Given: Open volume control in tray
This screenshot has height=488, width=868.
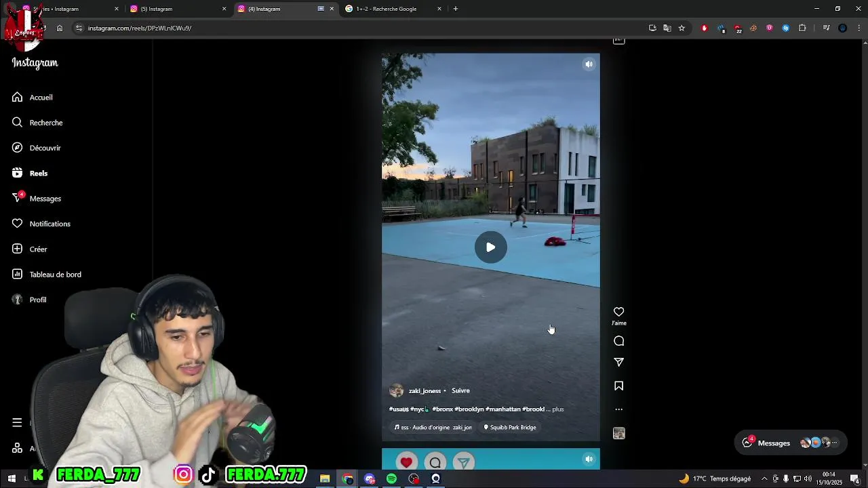Looking at the screenshot, I should 808,479.
